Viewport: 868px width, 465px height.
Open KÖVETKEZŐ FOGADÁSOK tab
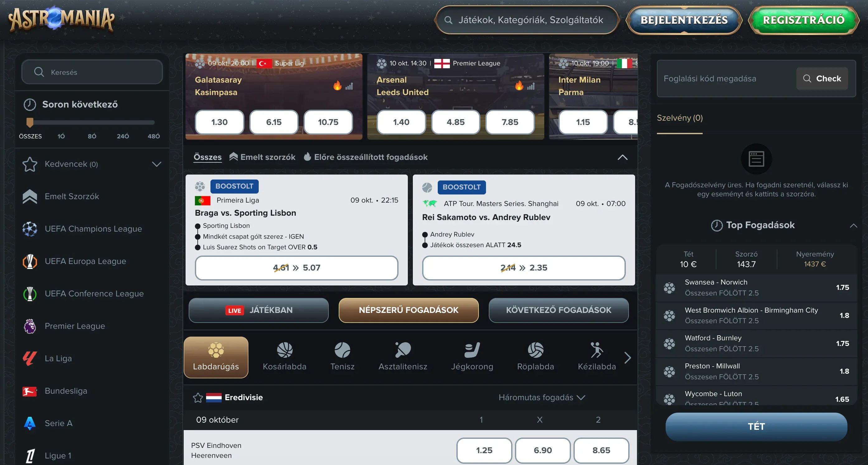pos(558,310)
